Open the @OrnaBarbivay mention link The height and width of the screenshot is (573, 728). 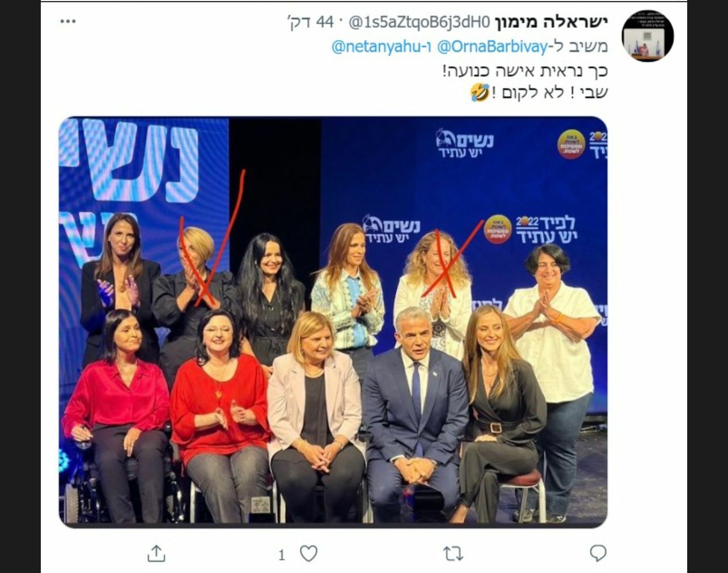[492, 46]
